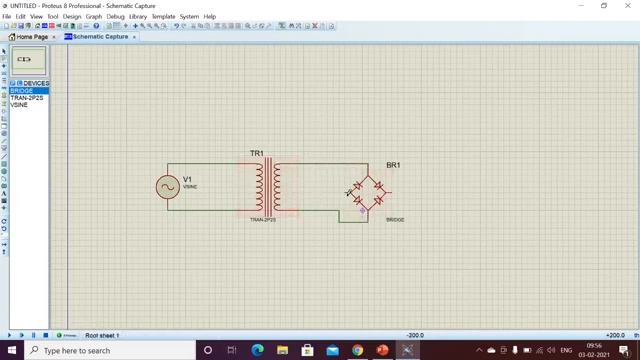640x360 pixels.
Task: Click the Pause simulation button
Action: click(x=33, y=335)
